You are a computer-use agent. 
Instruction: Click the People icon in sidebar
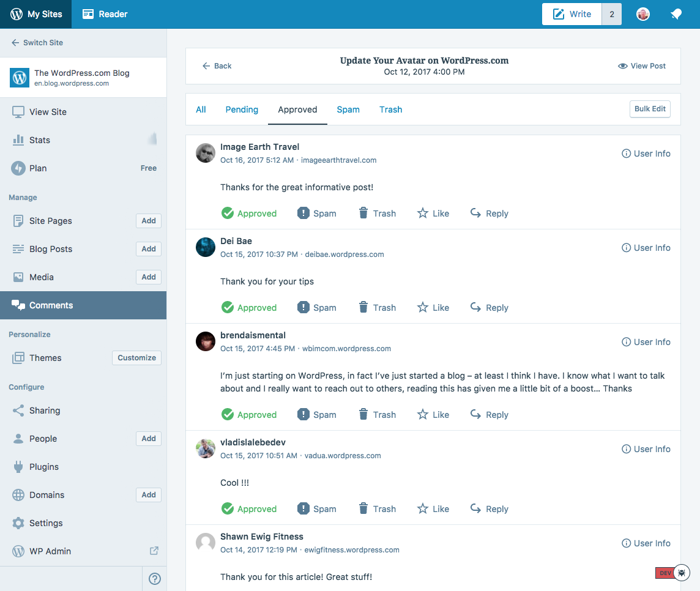[x=18, y=439]
